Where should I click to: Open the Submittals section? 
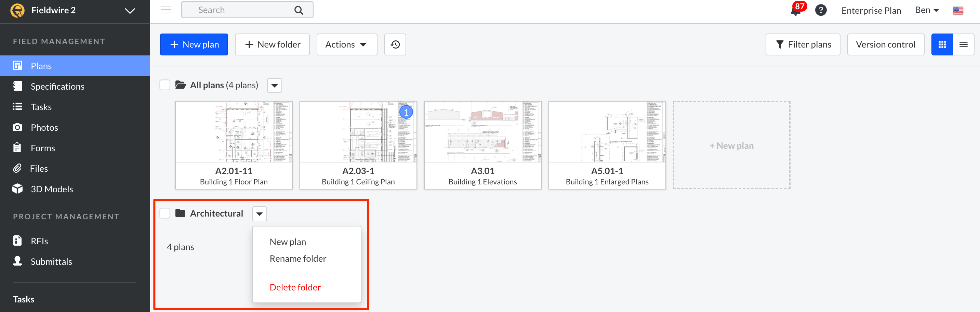pos(51,261)
